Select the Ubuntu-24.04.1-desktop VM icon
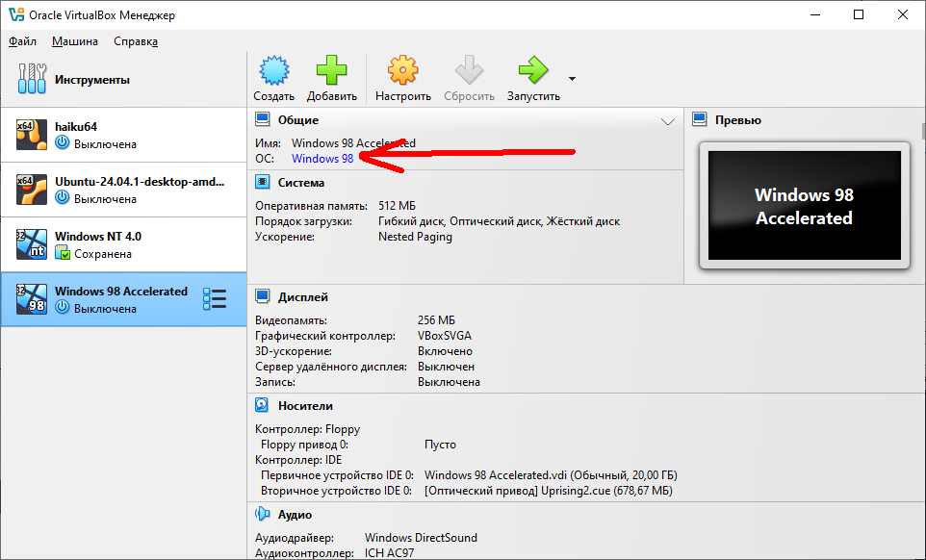 [x=32, y=190]
